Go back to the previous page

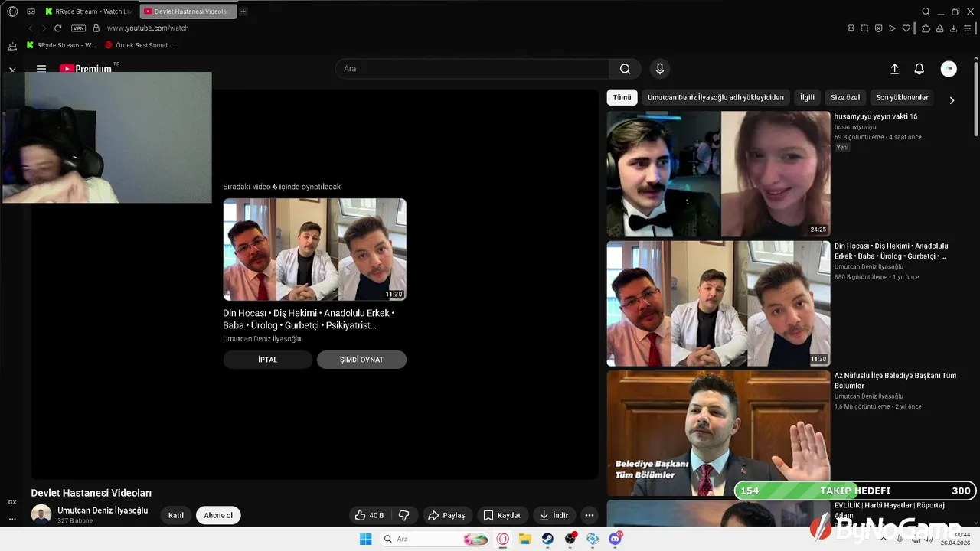tap(31, 28)
